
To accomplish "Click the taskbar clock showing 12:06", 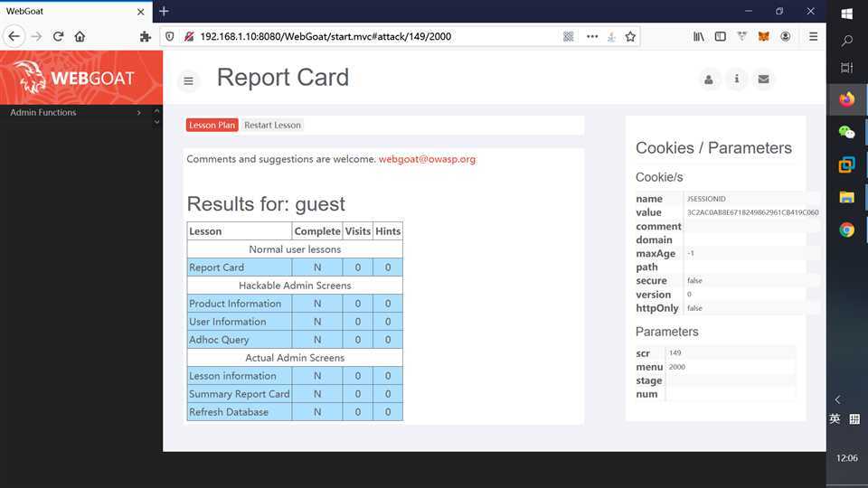I will coord(846,458).
